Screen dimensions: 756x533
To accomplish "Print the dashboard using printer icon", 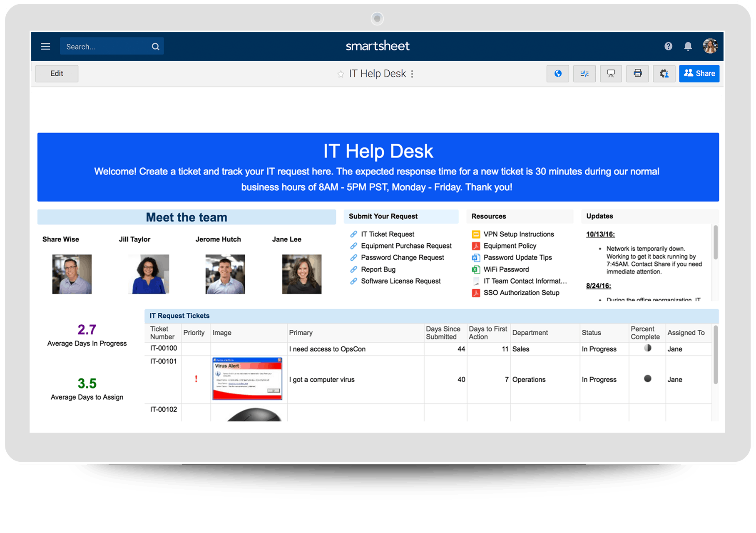I will click(637, 74).
